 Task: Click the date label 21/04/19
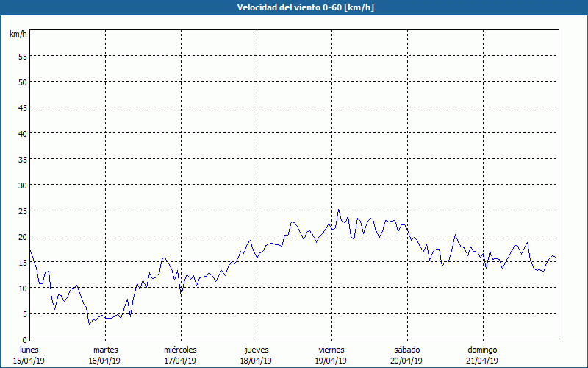tap(482, 361)
